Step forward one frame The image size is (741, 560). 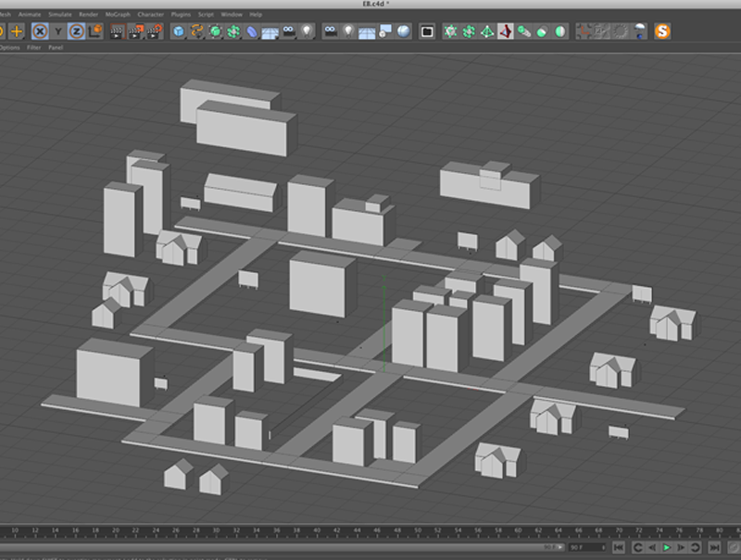click(681, 548)
